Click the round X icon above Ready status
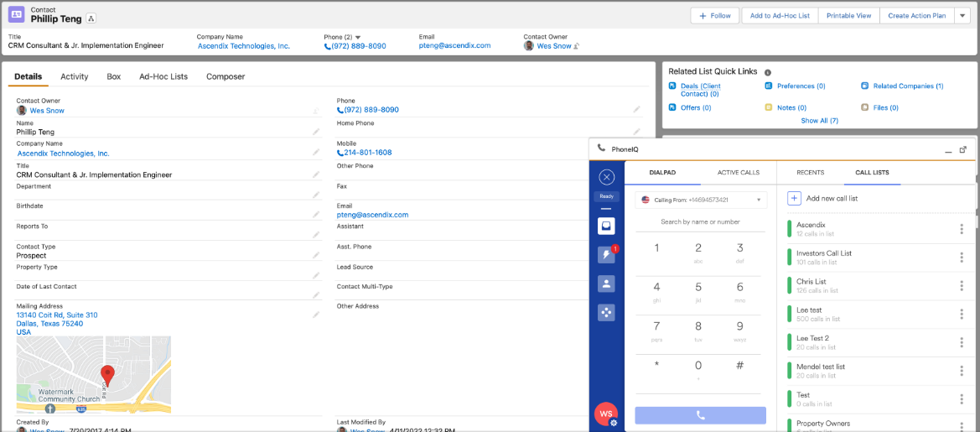The width and height of the screenshot is (980, 432). [x=607, y=177]
